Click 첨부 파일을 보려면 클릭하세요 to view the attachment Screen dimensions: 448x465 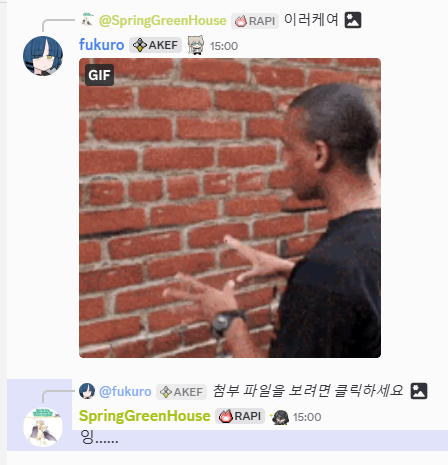pos(308,391)
